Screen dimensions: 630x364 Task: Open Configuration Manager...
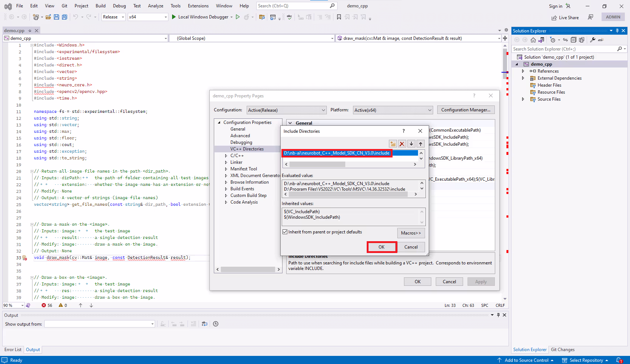466,110
